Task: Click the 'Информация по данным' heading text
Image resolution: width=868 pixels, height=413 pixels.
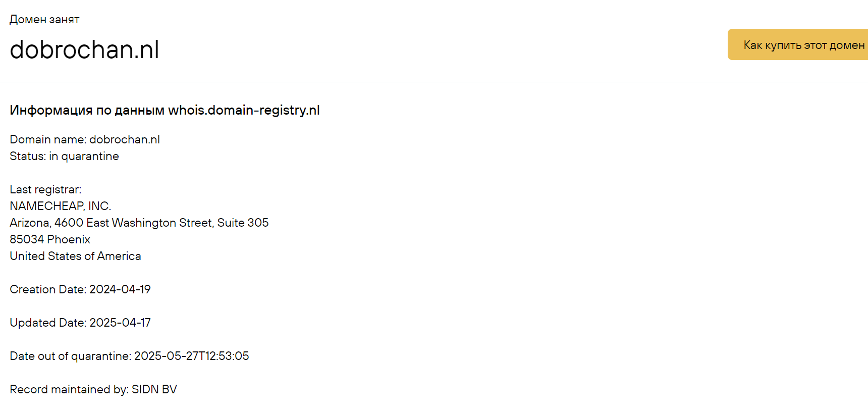Action: pyautogui.click(x=87, y=110)
